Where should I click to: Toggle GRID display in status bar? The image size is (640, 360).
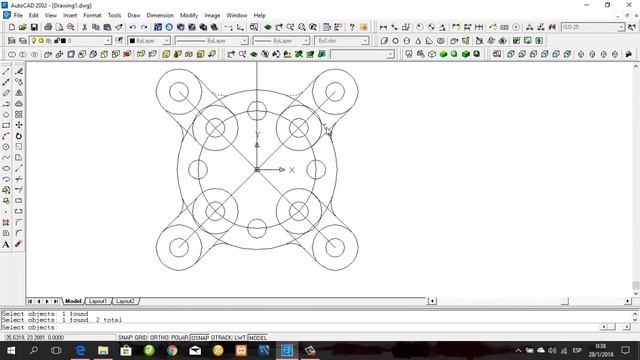coord(141,338)
